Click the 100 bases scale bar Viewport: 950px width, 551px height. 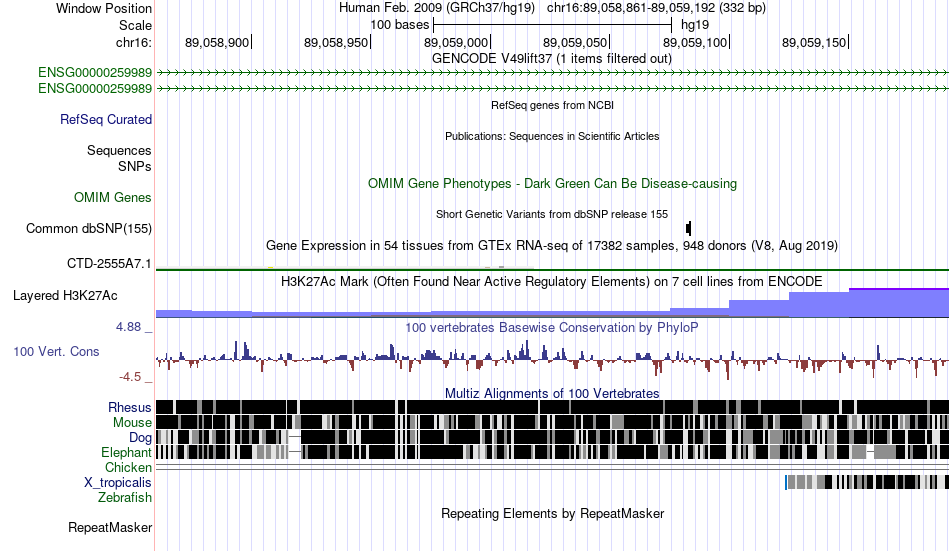(x=553, y=25)
